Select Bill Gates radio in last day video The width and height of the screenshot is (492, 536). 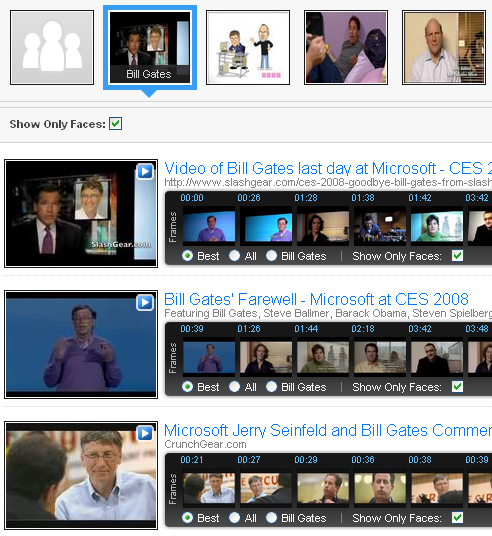click(x=271, y=256)
